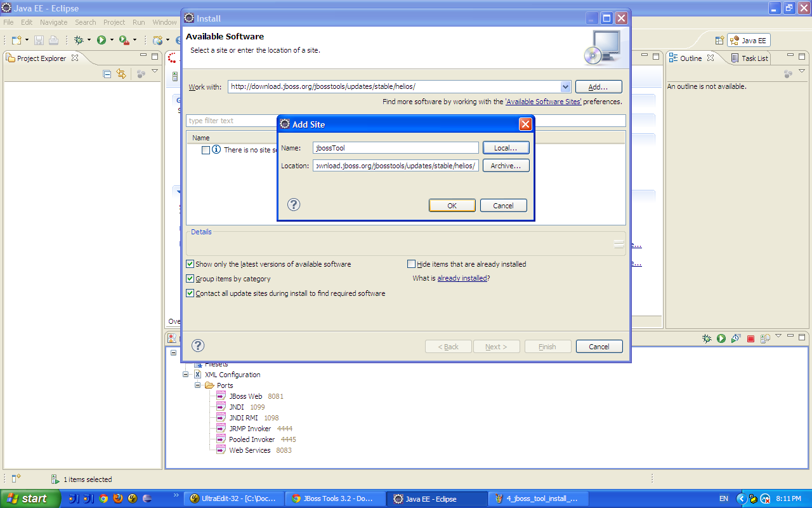Enable Hide items that are already installed
Screen dimensions: 812x508
(411, 263)
